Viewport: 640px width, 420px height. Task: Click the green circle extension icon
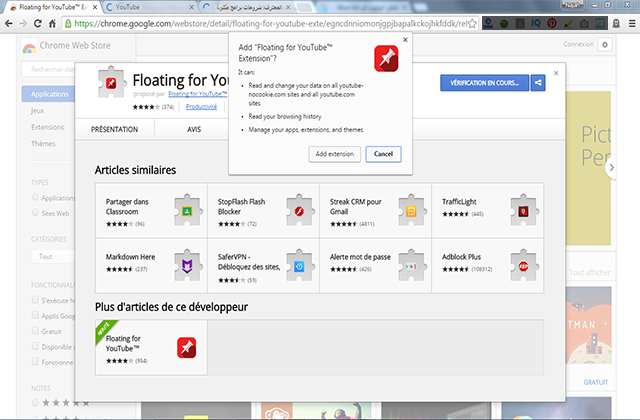pyautogui.click(x=504, y=24)
